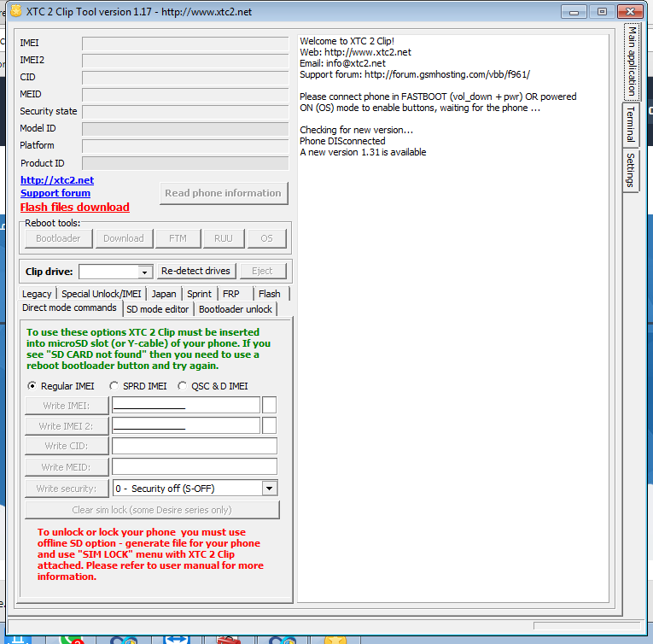Click the FTM reboot button
653x644 pixels.
[x=178, y=238]
